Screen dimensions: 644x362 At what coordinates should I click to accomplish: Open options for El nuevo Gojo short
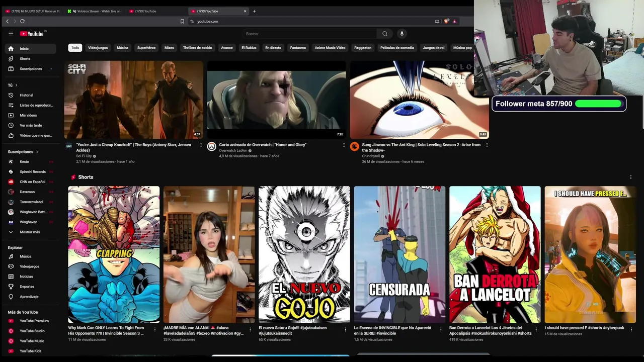click(345, 330)
